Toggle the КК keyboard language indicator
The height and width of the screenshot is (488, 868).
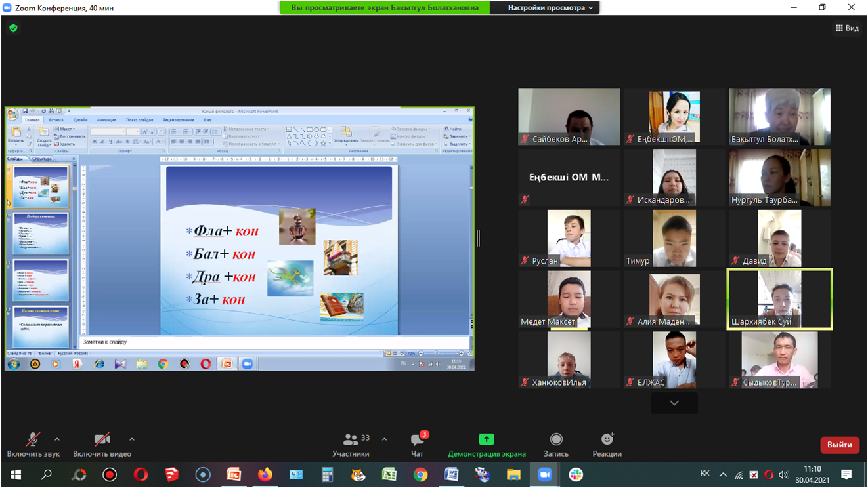[x=705, y=474]
